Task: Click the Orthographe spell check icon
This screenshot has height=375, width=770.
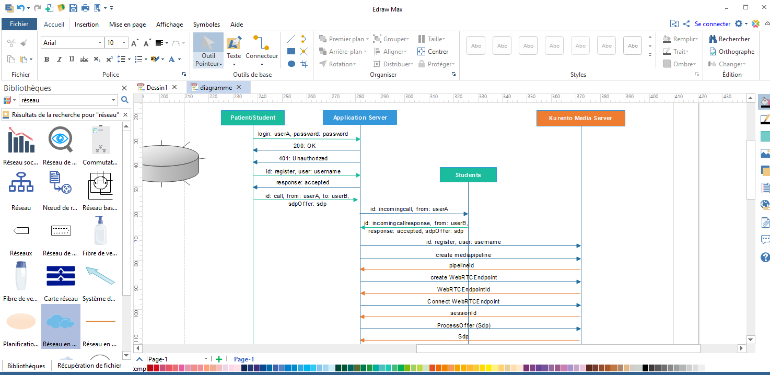Action: [x=713, y=51]
